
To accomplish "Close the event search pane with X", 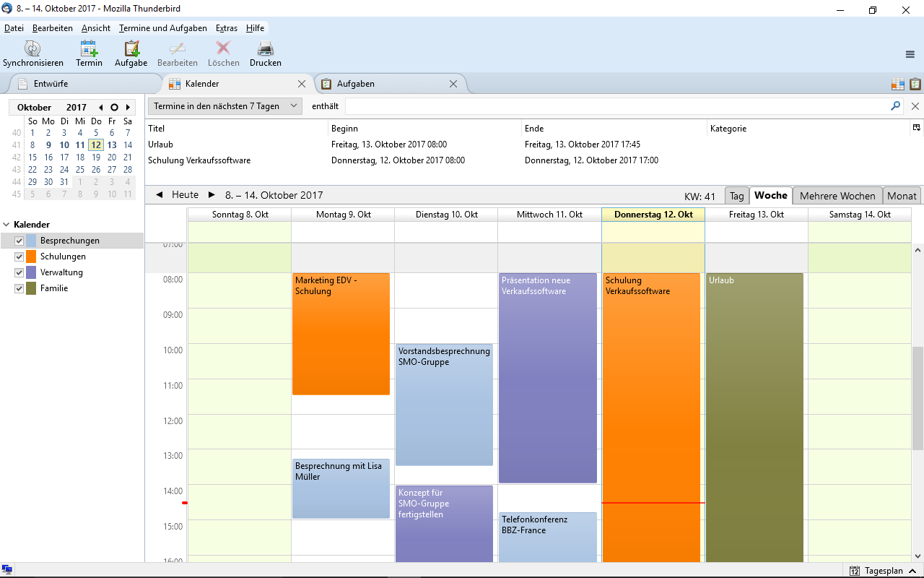I will click(915, 106).
